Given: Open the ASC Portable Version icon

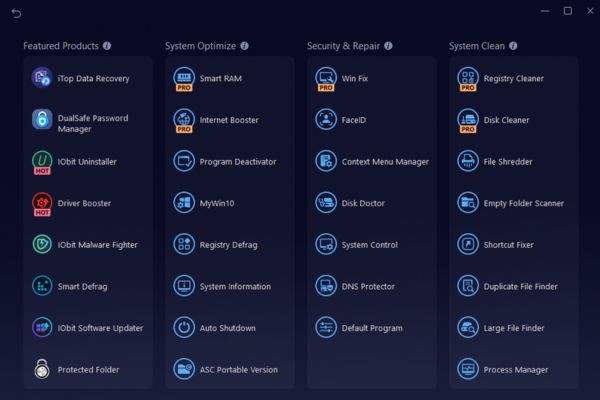Looking at the screenshot, I should tap(184, 369).
